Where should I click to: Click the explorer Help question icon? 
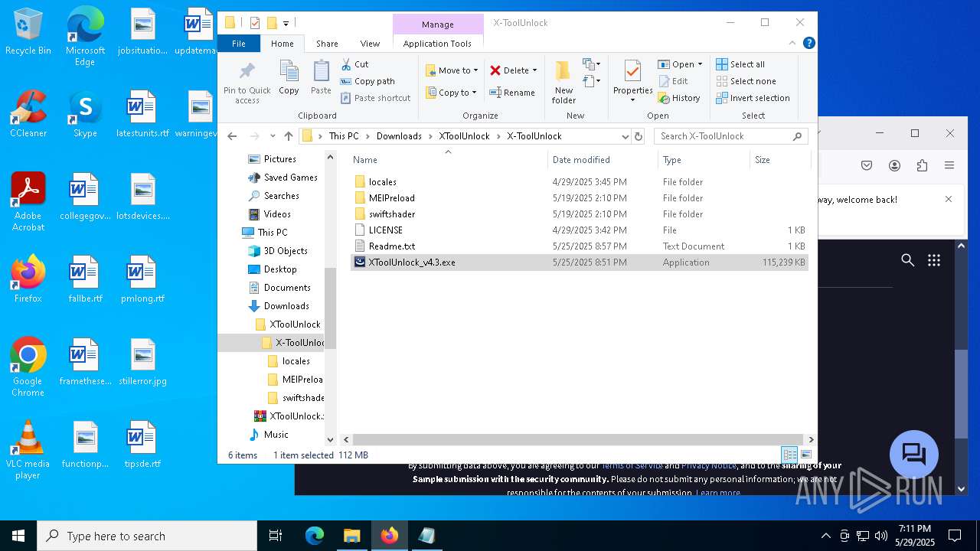click(808, 44)
